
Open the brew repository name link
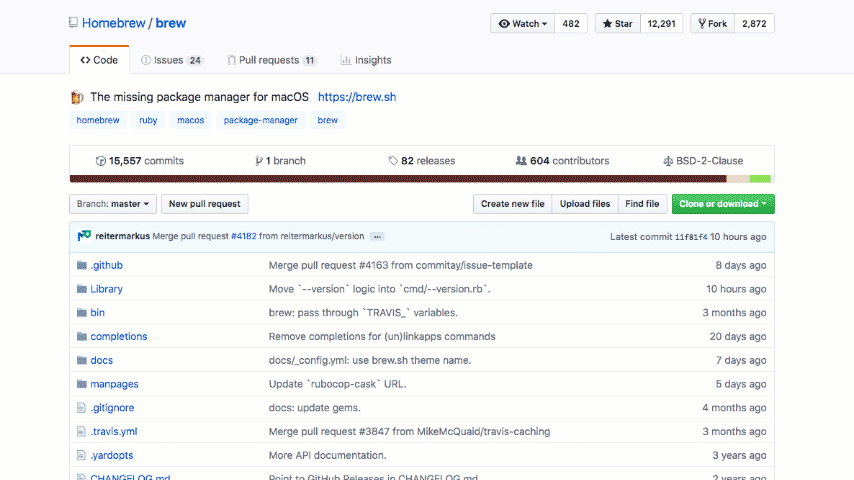click(x=170, y=23)
